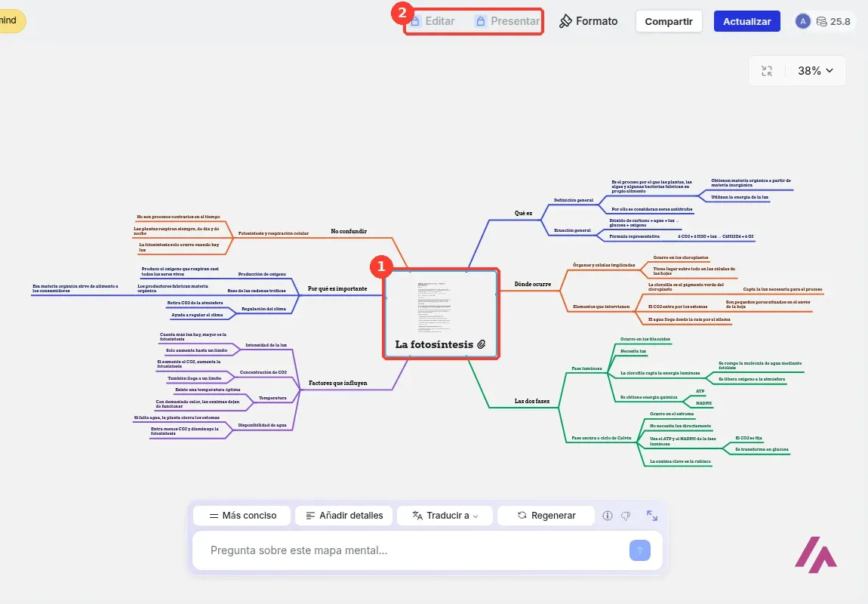Click the Añadir detalles button
Viewport: 868px width, 604px height.
tap(343, 516)
